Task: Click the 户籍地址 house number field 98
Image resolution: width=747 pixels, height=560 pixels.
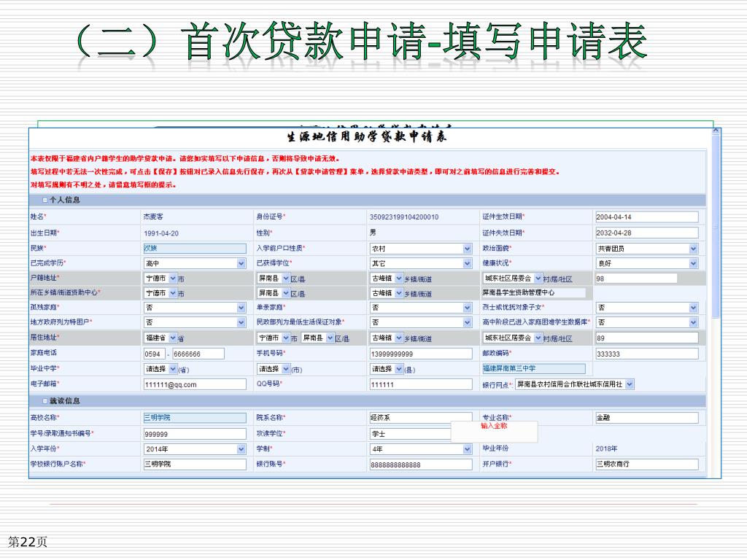Action: coord(636,279)
